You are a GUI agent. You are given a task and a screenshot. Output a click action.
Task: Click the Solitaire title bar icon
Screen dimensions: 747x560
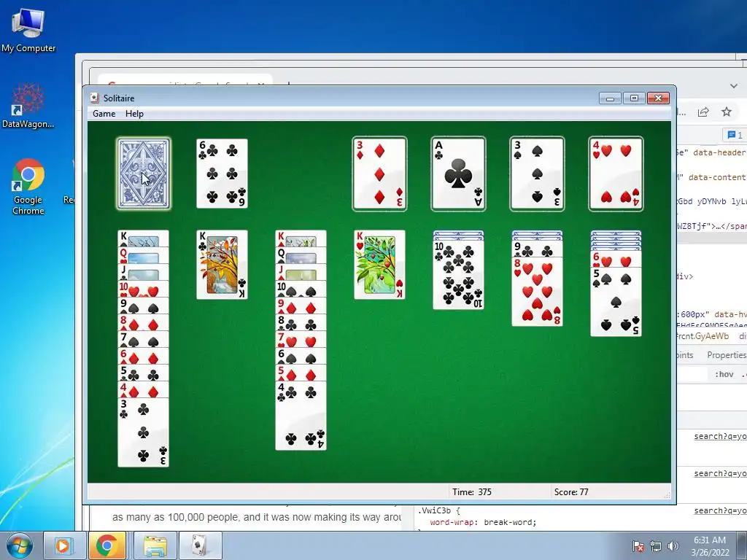click(x=95, y=98)
